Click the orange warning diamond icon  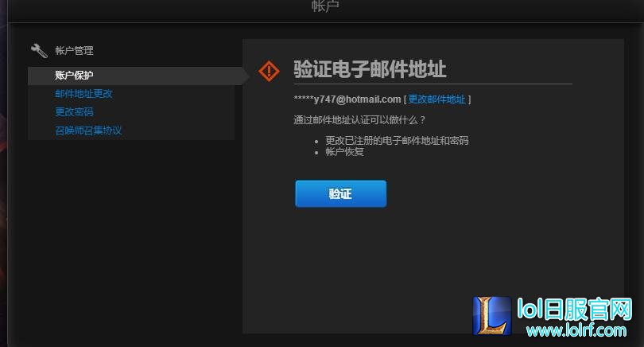coord(270,72)
